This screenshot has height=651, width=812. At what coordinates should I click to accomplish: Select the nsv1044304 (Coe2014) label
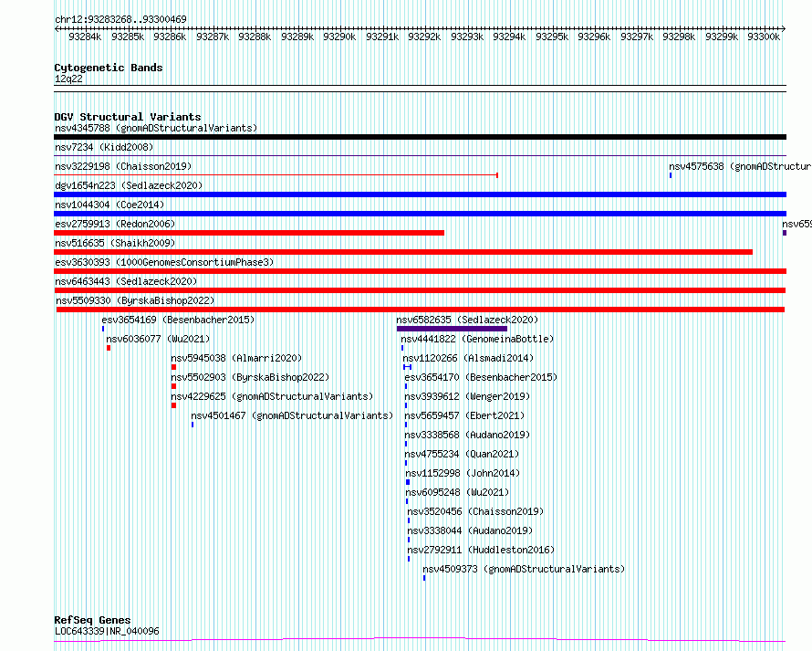coord(109,205)
